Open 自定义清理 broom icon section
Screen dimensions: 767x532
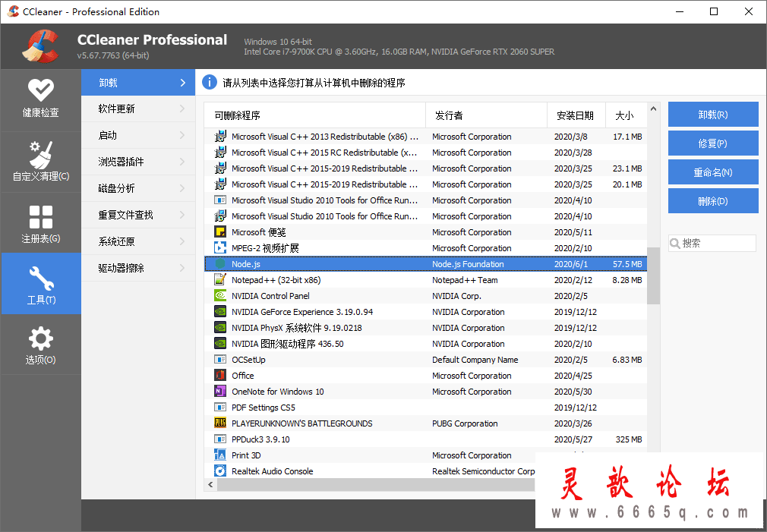(x=40, y=162)
